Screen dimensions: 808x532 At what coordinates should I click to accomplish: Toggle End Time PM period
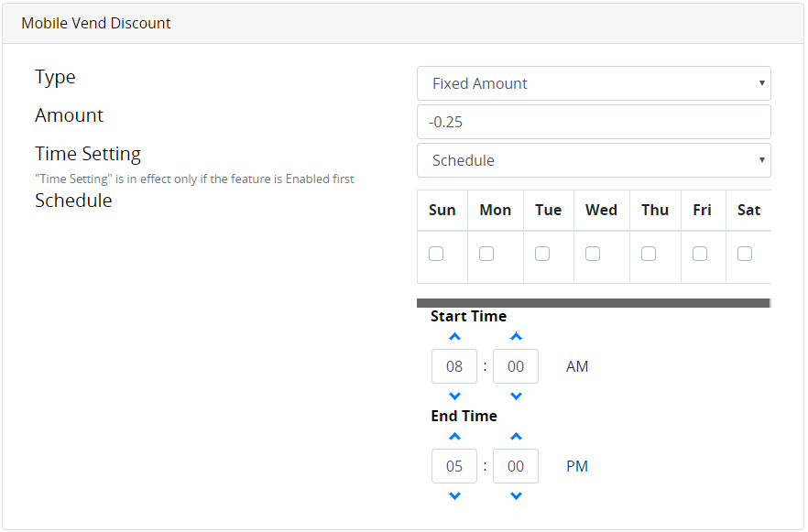tap(577, 466)
